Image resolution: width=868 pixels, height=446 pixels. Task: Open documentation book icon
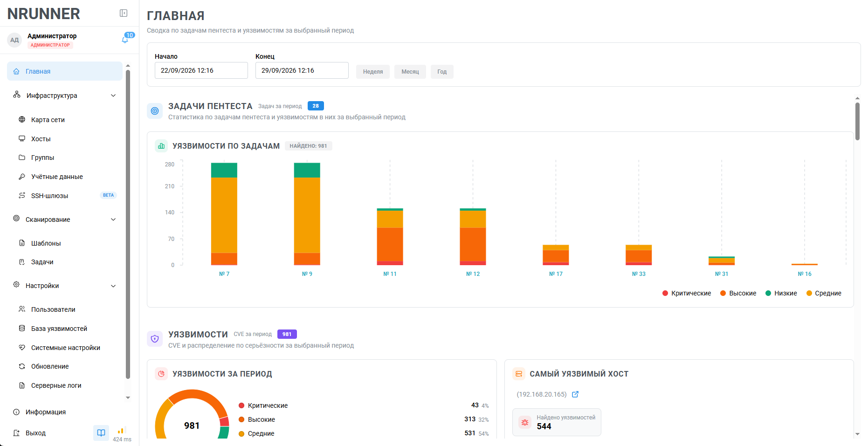tap(101, 433)
